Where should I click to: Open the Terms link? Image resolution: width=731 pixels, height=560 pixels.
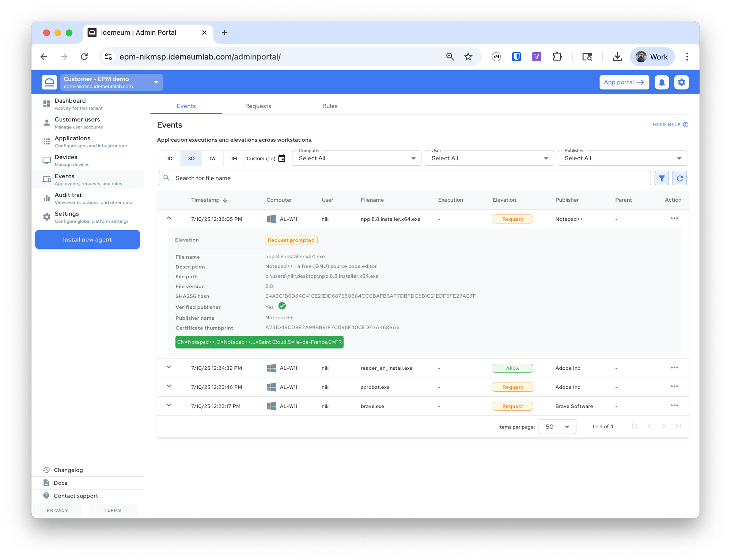coord(113,510)
